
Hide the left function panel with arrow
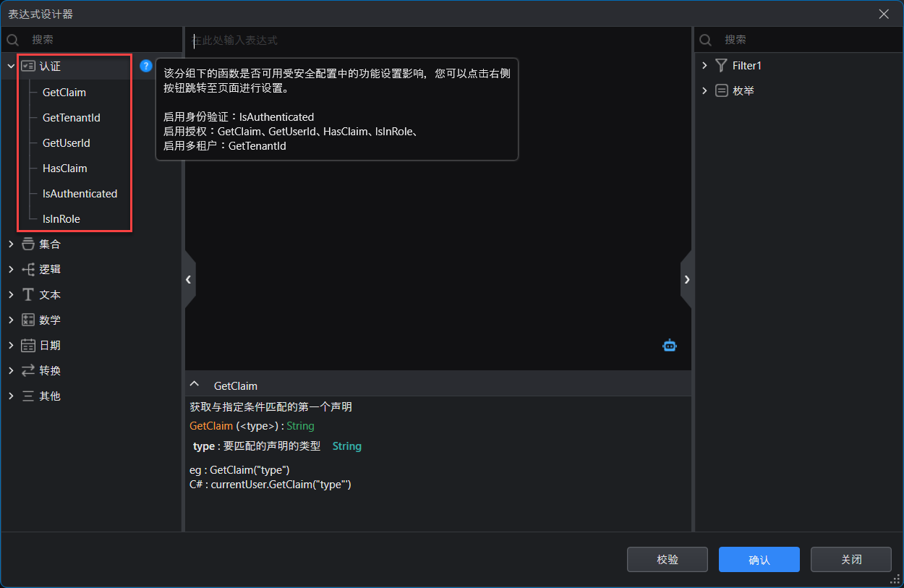coord(189,279)
